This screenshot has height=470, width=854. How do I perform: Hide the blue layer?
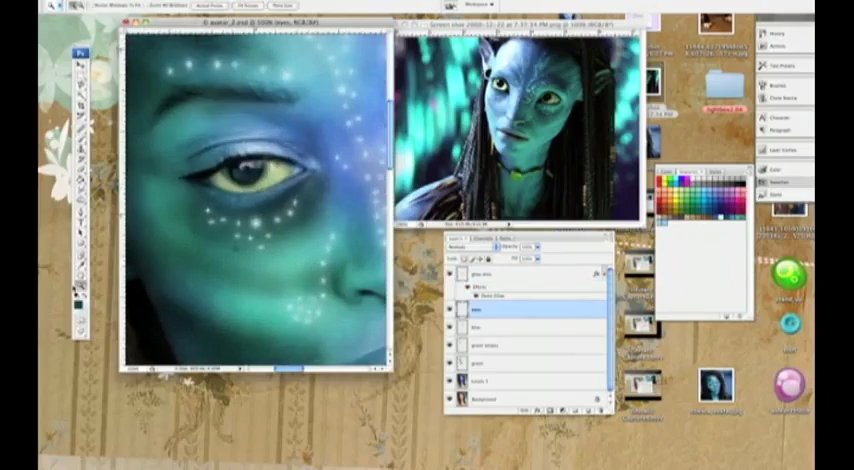point(450,327)
